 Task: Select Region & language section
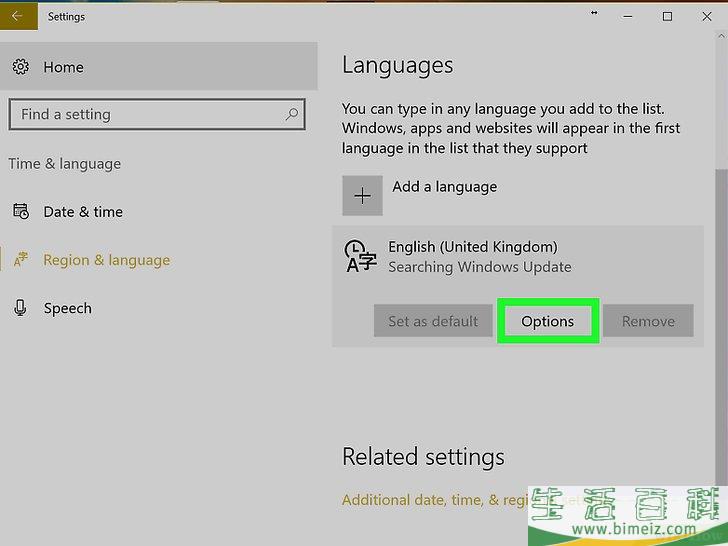tap(106, 260)
